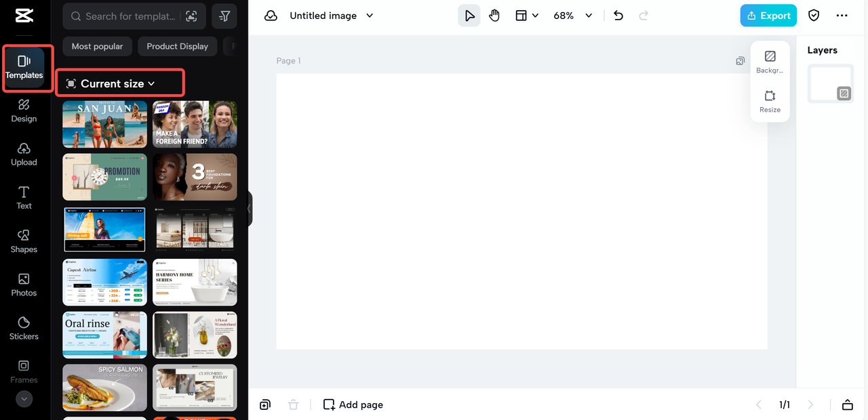Choose the 3 Best Foundations template
Viewport: 868px width, 420px height.
click(195, 177)
